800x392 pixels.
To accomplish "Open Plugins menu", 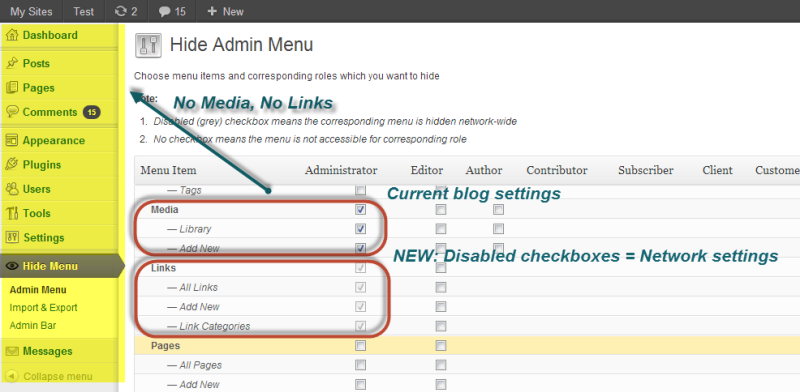I will (42, 164).
